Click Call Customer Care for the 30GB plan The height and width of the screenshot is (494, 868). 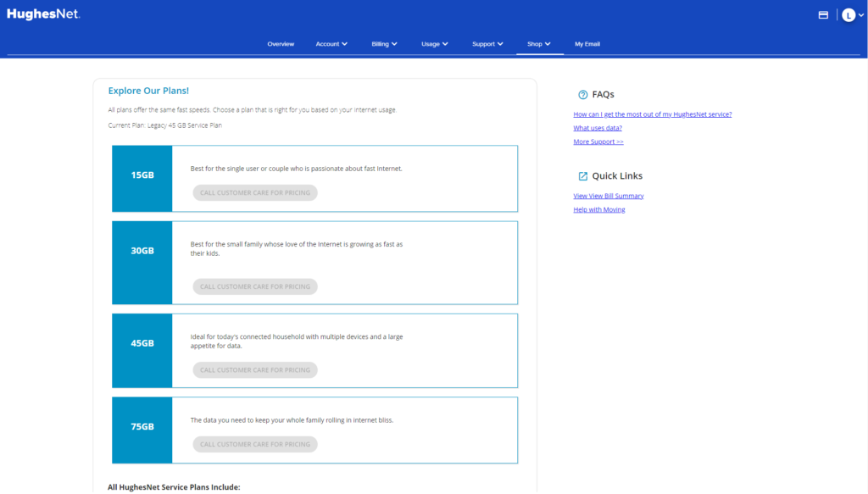point(254,286)
